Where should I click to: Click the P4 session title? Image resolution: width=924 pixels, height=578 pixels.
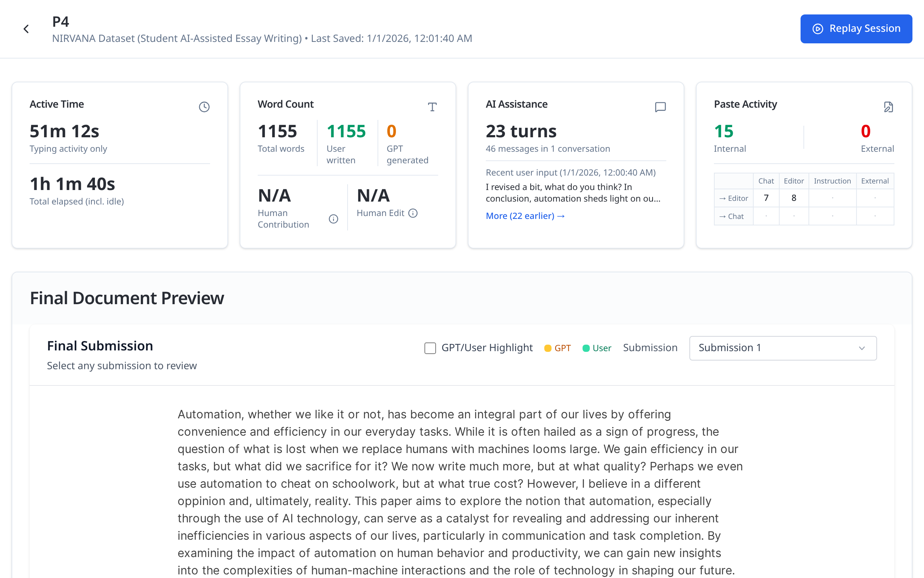point(61,22)
